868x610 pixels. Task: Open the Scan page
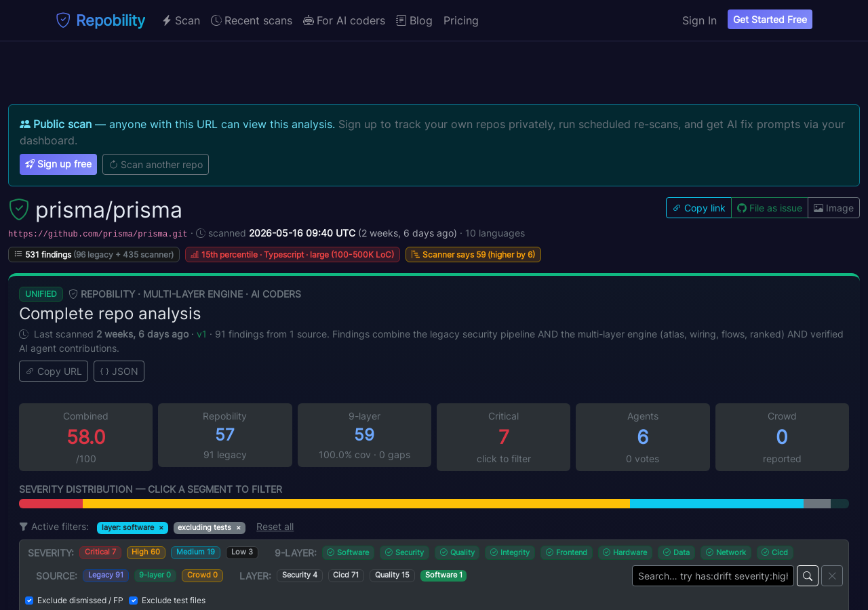pyautogui.click(x=181, y=20)
